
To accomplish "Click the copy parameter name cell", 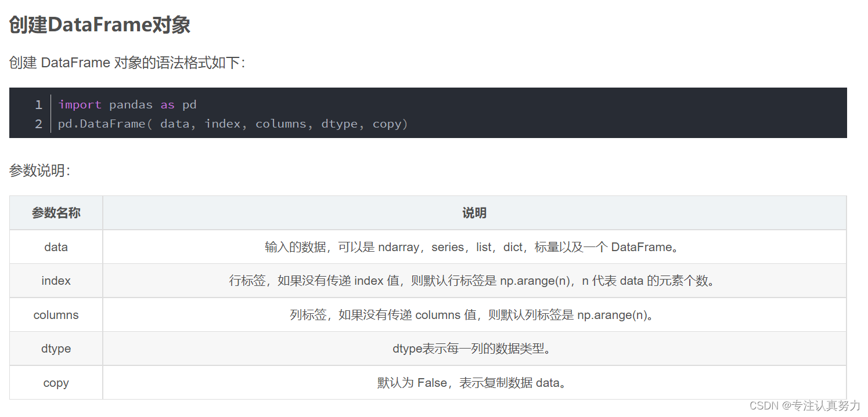I will pyautogui.click(x=56, y=383).
